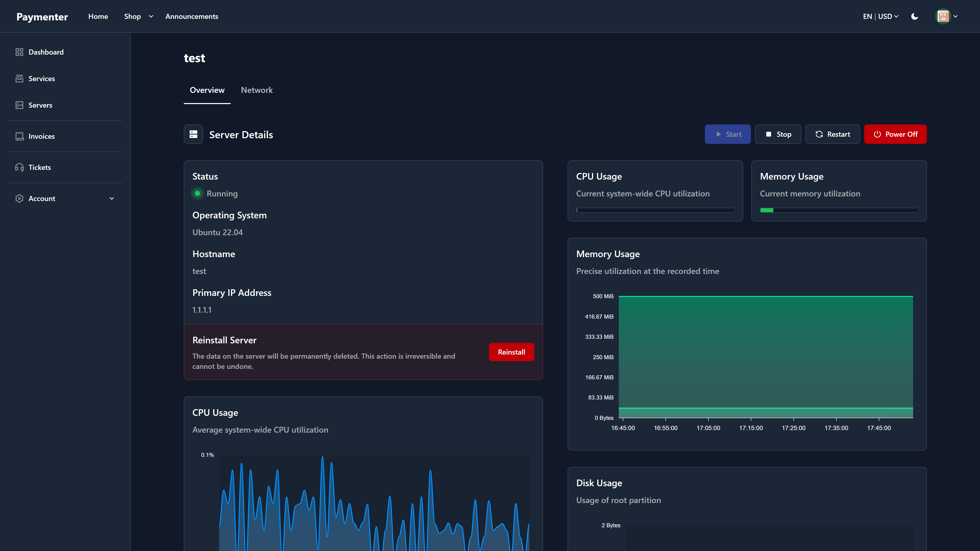Switch to the Network tab
Image resolution: width=980 pixels, height=551 pixels.
pyautogui.click(x=257, y=90)
